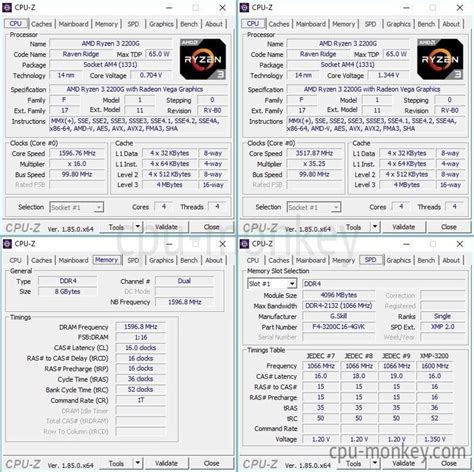Click CPU-Z app icon in top-left title bar
Screen dimensions: 474x472
point(7,7)
